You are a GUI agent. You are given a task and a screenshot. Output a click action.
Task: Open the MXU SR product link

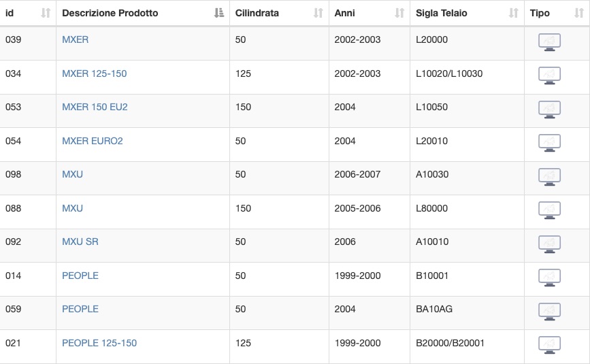pos(80,242)
